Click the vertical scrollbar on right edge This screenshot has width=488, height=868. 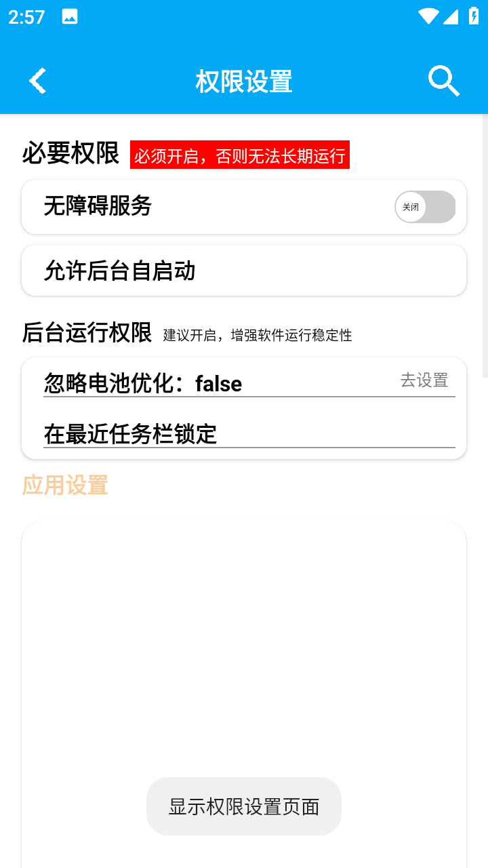point(485,244)
